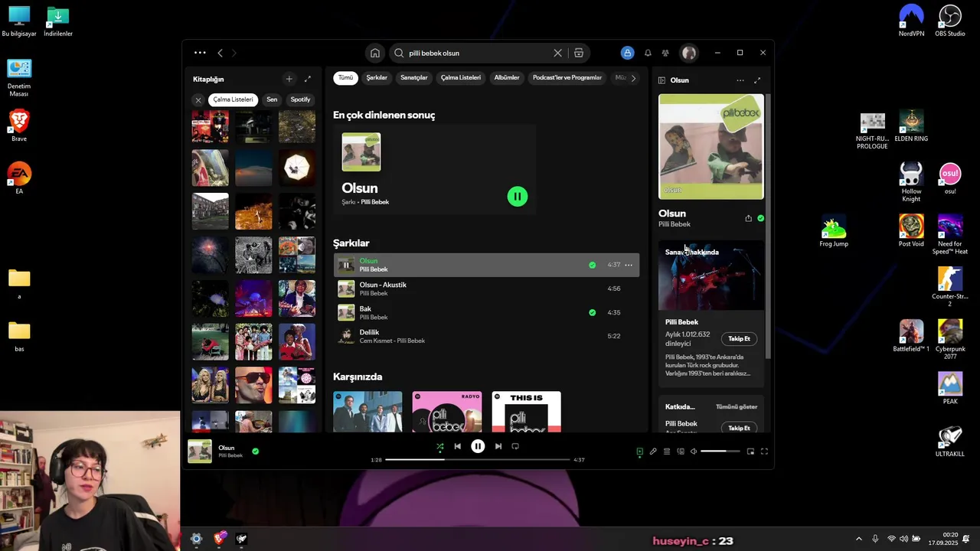Clear the search field with X

click(x=557, y=53)
